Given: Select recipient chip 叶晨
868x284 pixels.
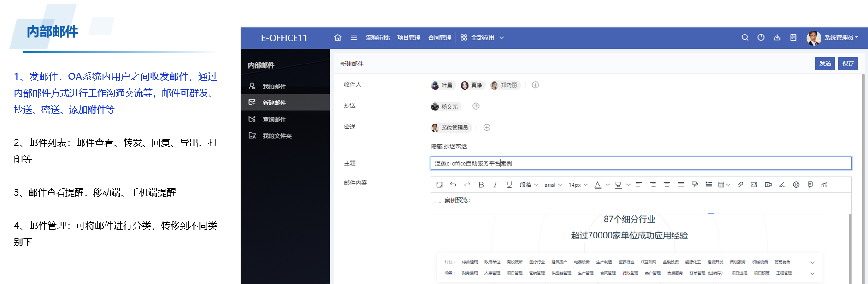Looking at the screenshot, I should 443,85.
